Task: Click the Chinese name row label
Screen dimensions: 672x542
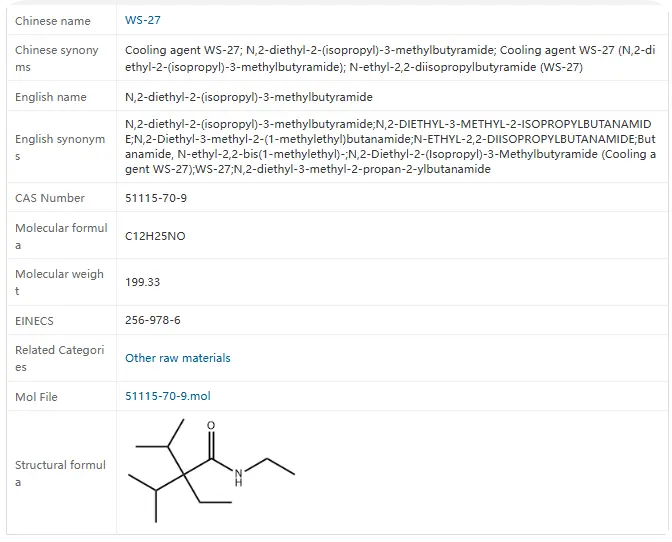Action: [x=52, y=21]
